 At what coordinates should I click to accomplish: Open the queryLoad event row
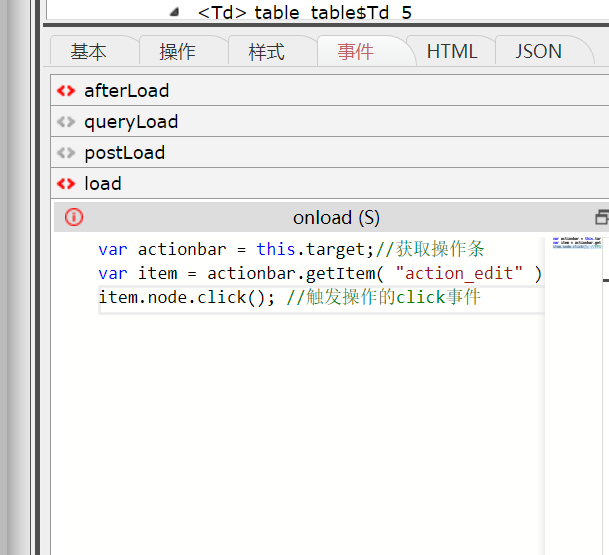131,122
